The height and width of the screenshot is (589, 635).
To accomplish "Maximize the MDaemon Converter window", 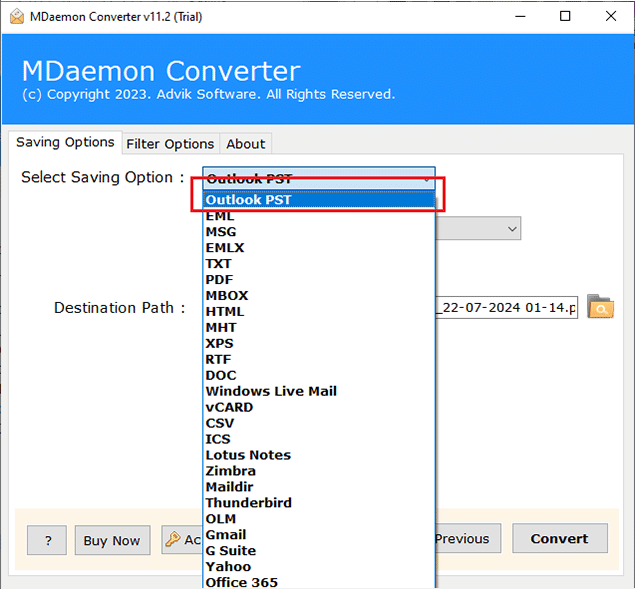I will click(565, 16).
